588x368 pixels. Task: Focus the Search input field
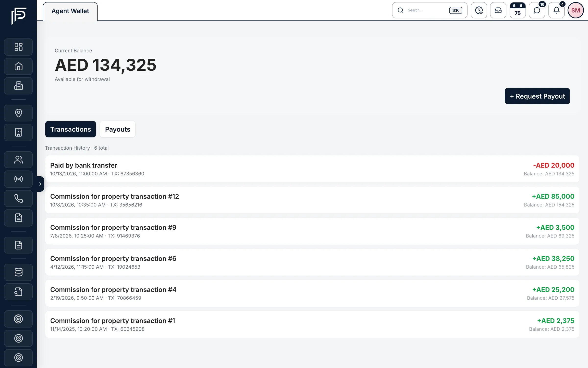tap(430, 10)
